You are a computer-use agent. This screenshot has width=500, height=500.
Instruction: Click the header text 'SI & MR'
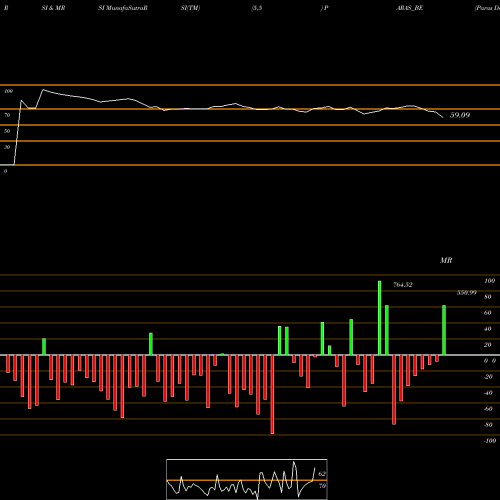click(x=53, y=8)
